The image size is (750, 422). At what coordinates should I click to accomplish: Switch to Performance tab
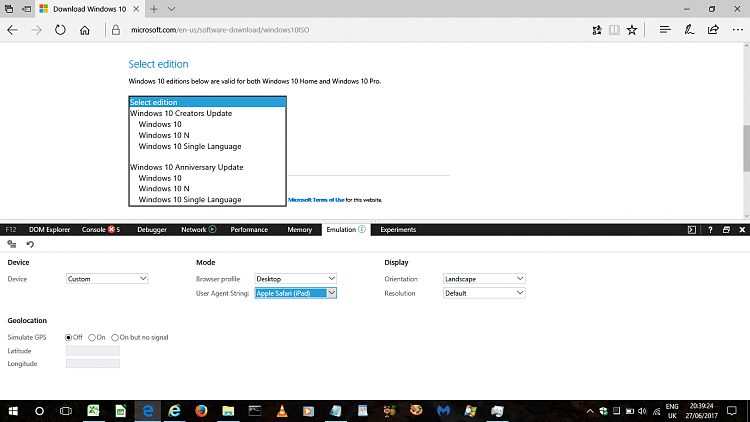pos(249,230)
